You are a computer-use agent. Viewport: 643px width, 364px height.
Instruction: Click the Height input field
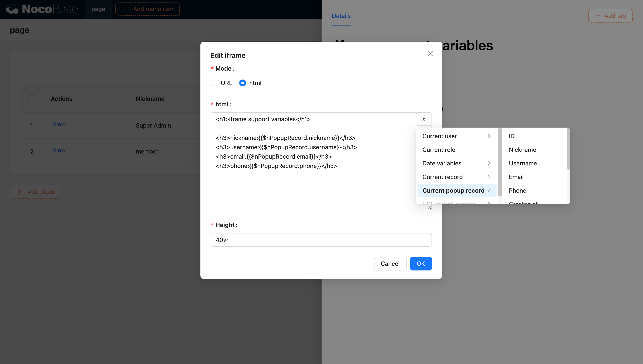[x=321, y=240]
